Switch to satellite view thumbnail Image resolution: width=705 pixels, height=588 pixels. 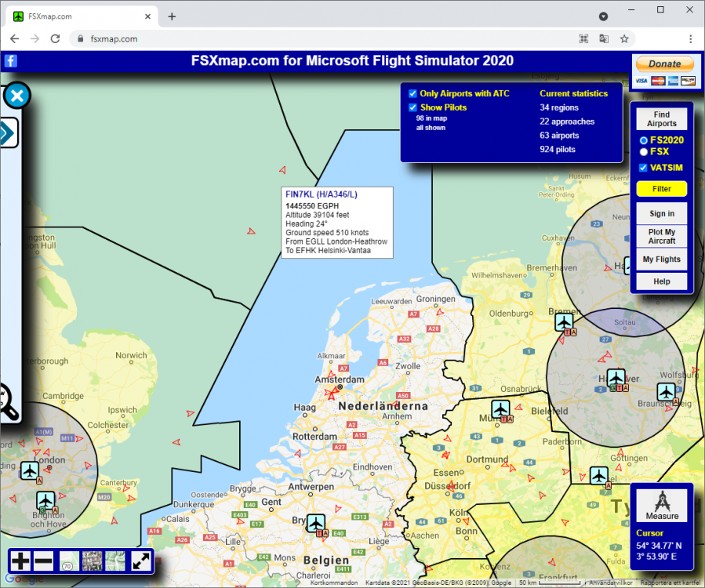point(93,560)
